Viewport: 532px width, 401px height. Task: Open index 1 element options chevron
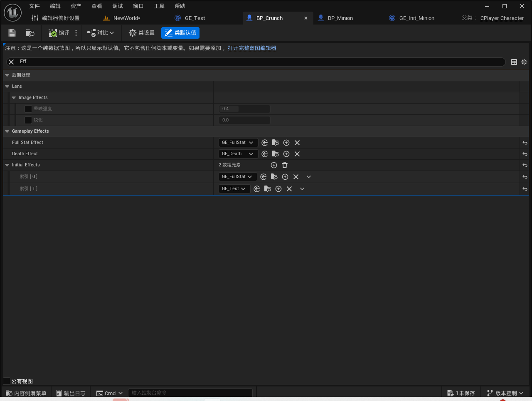[302, 189]
